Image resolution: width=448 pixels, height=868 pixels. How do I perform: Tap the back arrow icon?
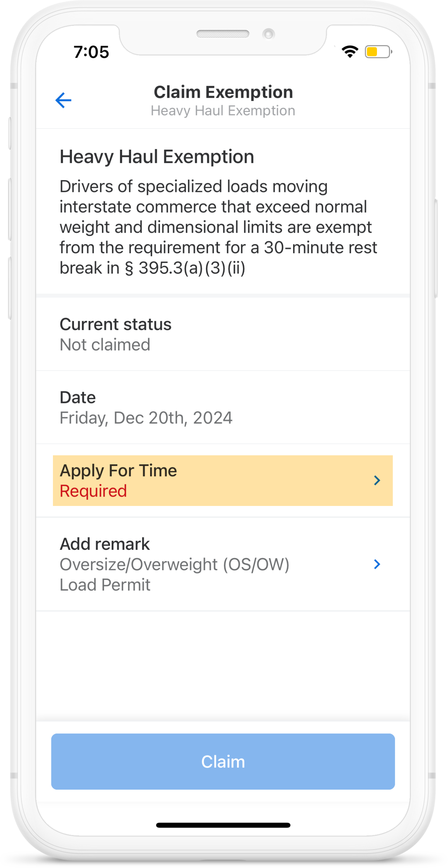pos(63,100)
